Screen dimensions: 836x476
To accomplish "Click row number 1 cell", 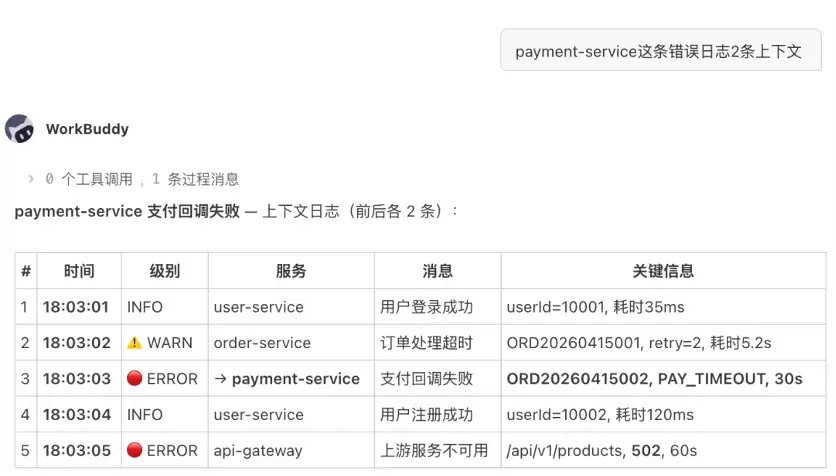I will tap(25, 307).
